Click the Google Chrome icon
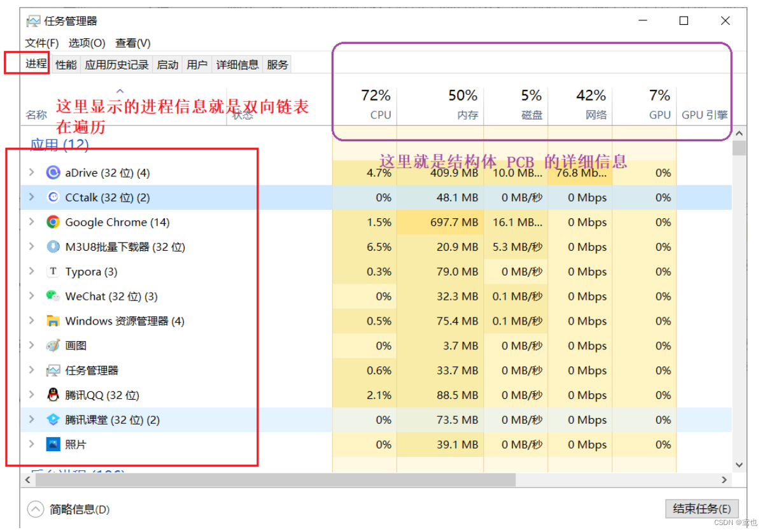Image resolution: width=767 pixels, height=532 pixels. [x=53, y=222]
